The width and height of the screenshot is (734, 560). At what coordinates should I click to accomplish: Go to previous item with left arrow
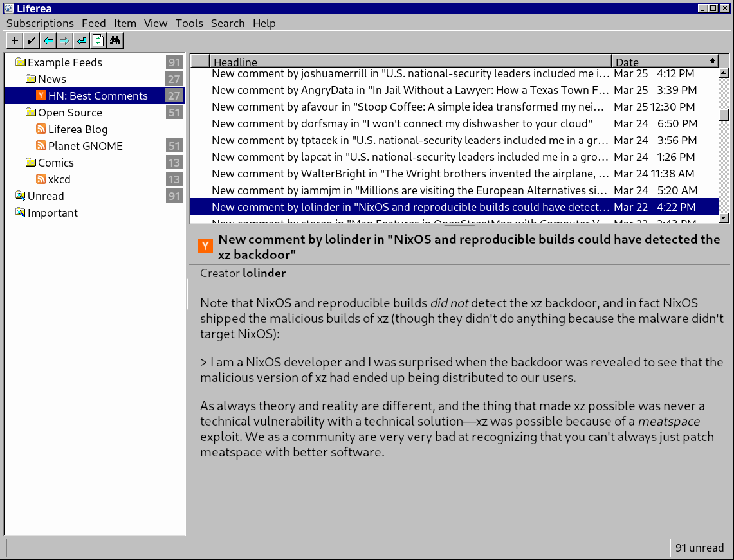[x=48, y=41]
